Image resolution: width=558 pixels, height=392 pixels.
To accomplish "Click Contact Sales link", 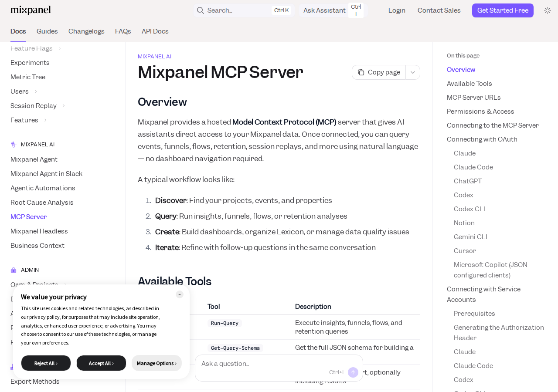I will click(x=439, y=10).
